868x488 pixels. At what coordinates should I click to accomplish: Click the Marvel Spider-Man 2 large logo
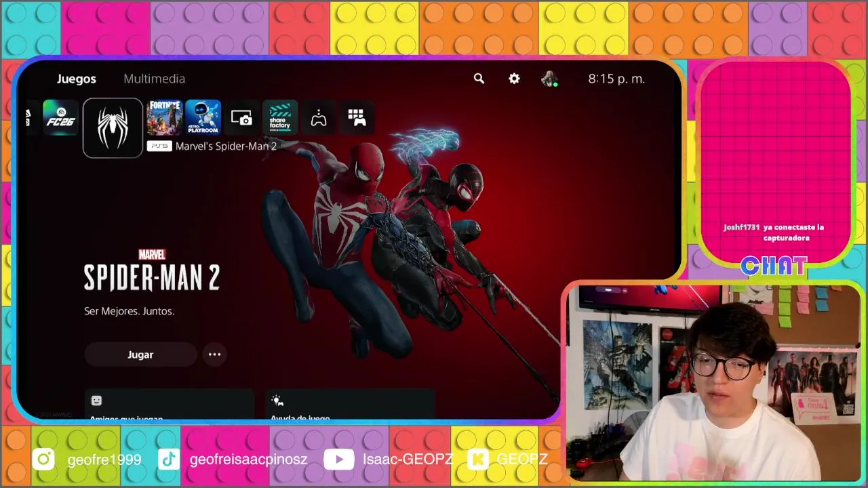(x=152, y=270)
